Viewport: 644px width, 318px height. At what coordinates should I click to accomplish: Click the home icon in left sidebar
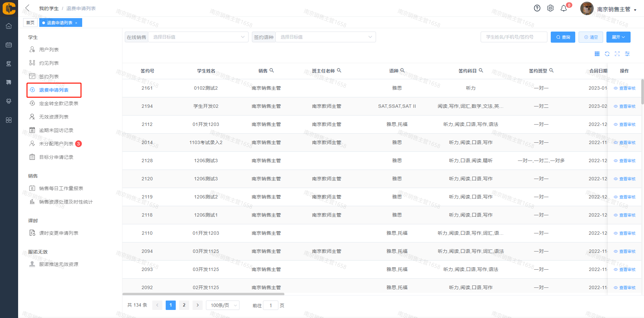9,26
